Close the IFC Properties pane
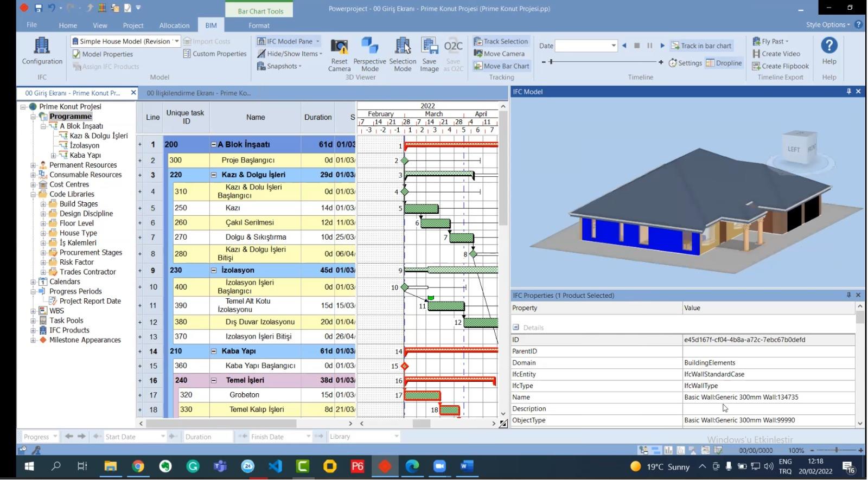Image resolution: width=868 pixels, height=480 pixels. 858,295
